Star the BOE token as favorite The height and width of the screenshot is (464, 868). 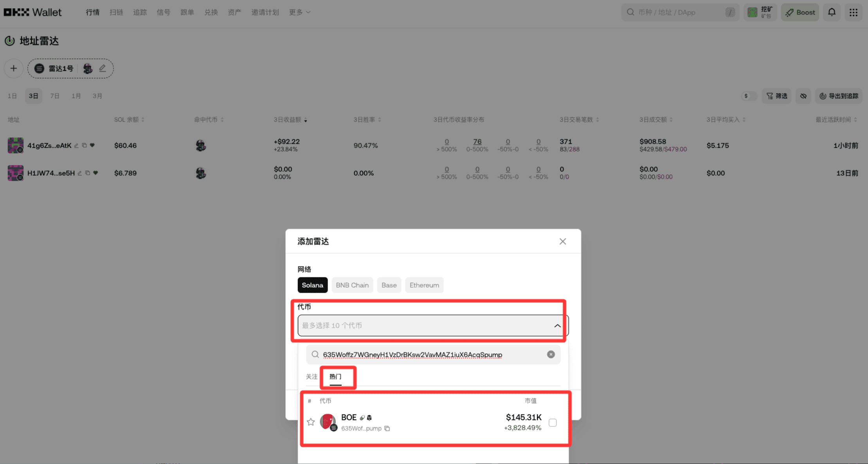pos(311,422)
